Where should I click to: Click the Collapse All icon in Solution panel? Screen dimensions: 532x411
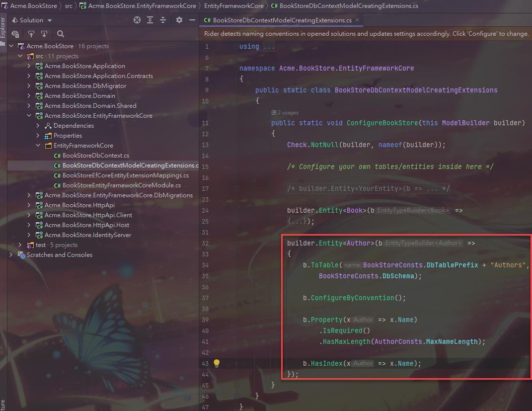point(163,20)
